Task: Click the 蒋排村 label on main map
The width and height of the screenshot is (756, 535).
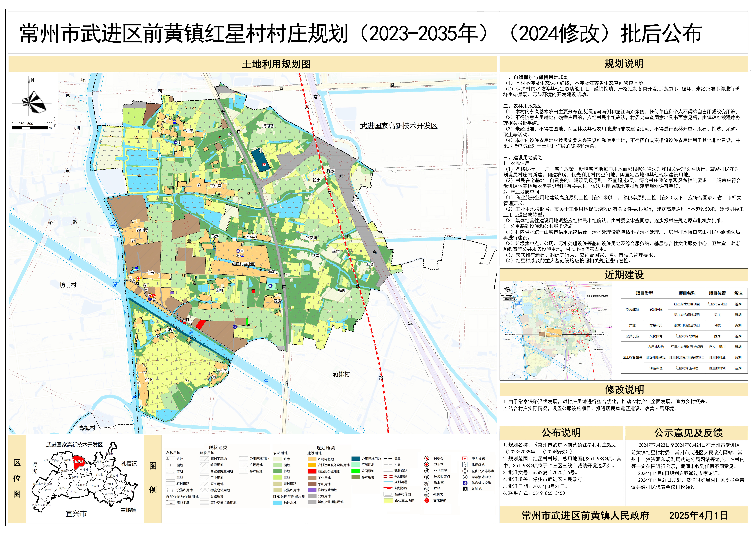Action: click(341, 374)
